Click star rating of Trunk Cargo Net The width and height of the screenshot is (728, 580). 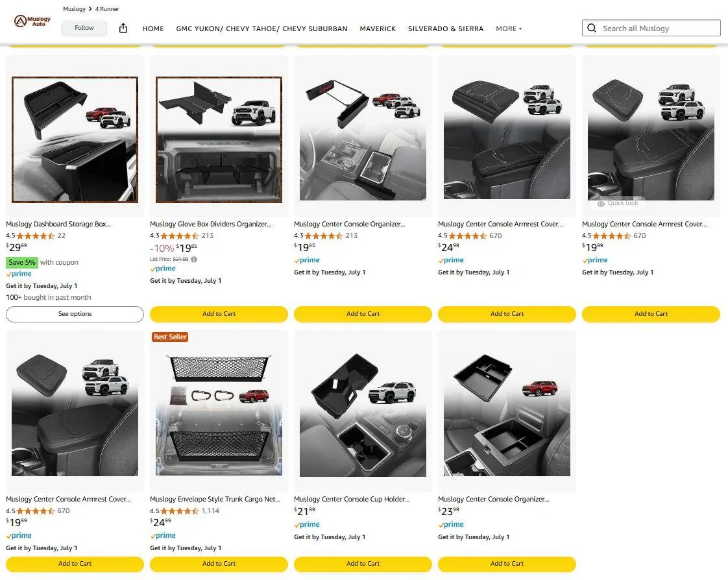(x=180, y=511)
